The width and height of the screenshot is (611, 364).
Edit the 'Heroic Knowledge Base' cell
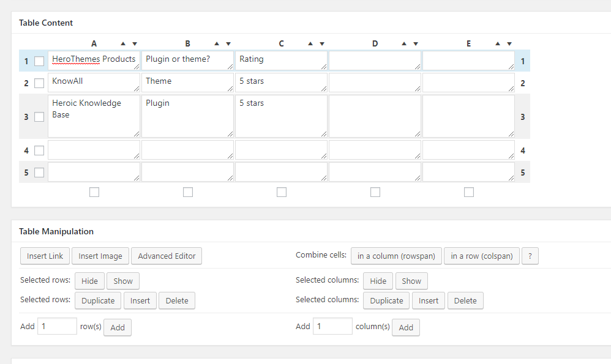94,116
